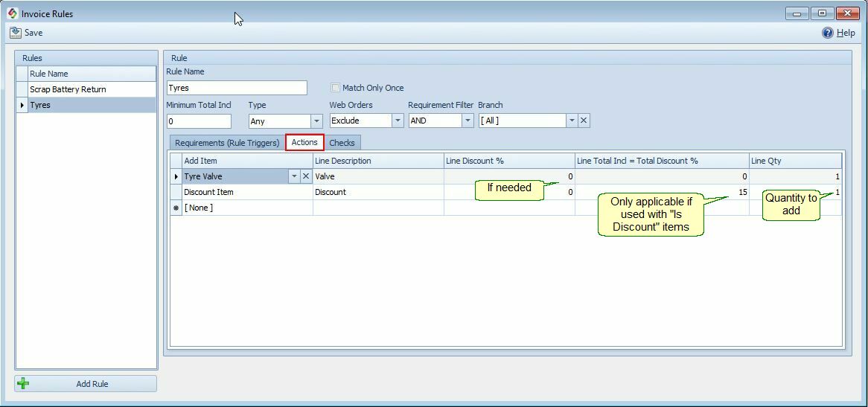Image resolution: width=868 pixels, height=407 pixels.
Task: Click the Tyre Valve line qty cell
Action: click(796, 176)
